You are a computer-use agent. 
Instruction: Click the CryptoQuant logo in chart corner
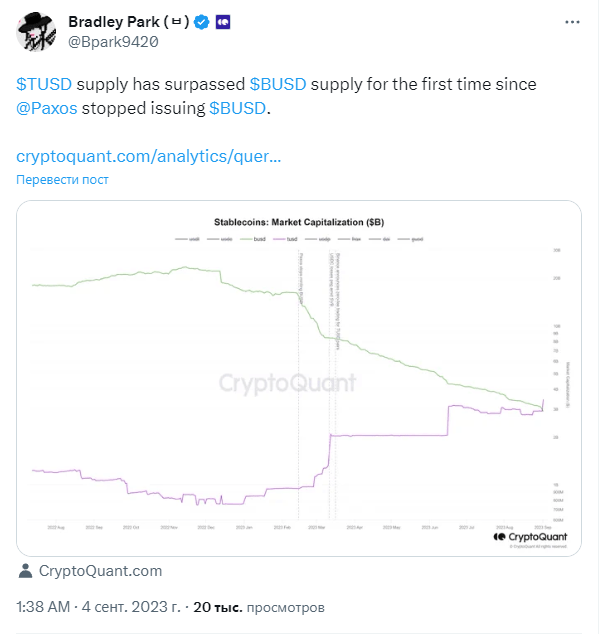click(530, 537)
